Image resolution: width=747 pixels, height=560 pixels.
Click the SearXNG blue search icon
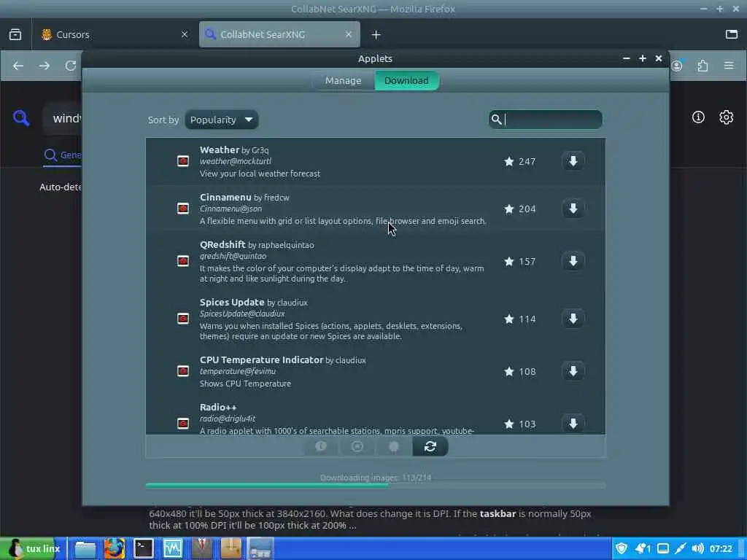(21, 117)
